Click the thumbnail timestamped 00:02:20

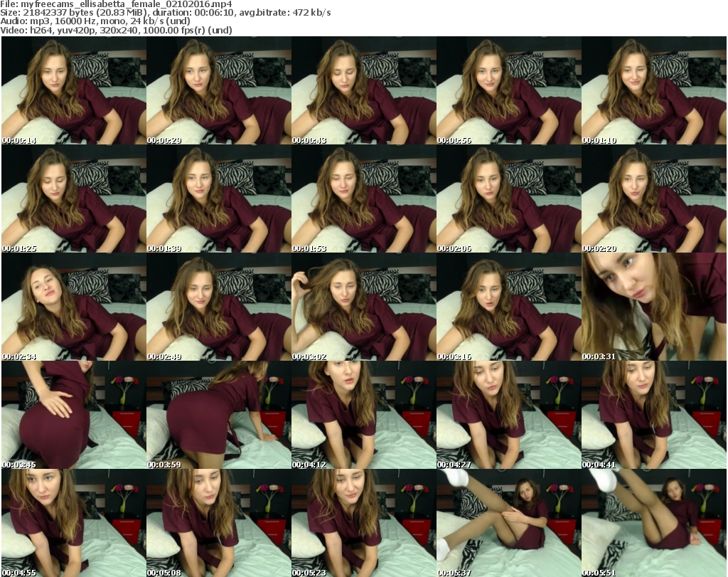654,199
